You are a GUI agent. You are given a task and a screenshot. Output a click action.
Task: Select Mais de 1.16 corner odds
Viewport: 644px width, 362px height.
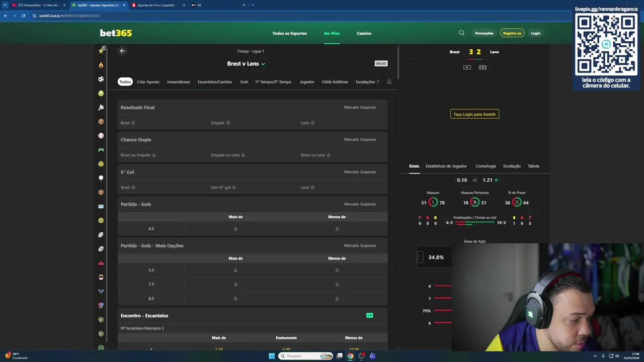(x=219, y=349)
